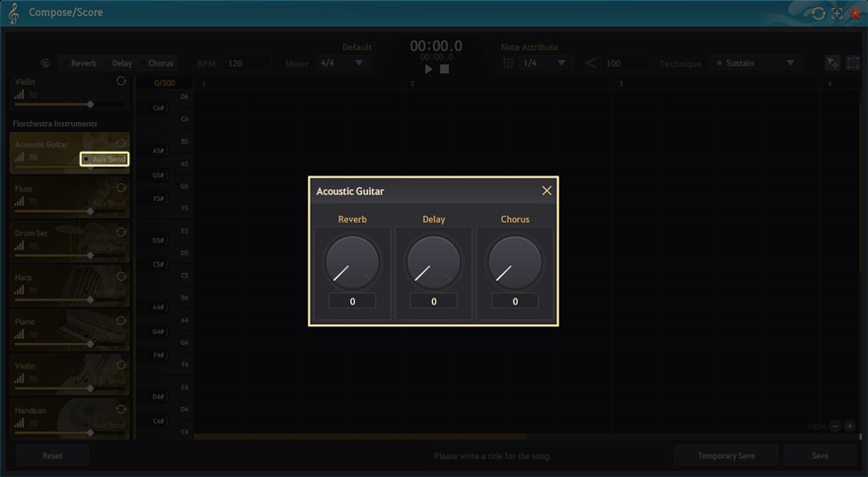Toggle the Reverb effect in top toolbar
The height and width of the screenshot is (477, 868).
[80, 63]
